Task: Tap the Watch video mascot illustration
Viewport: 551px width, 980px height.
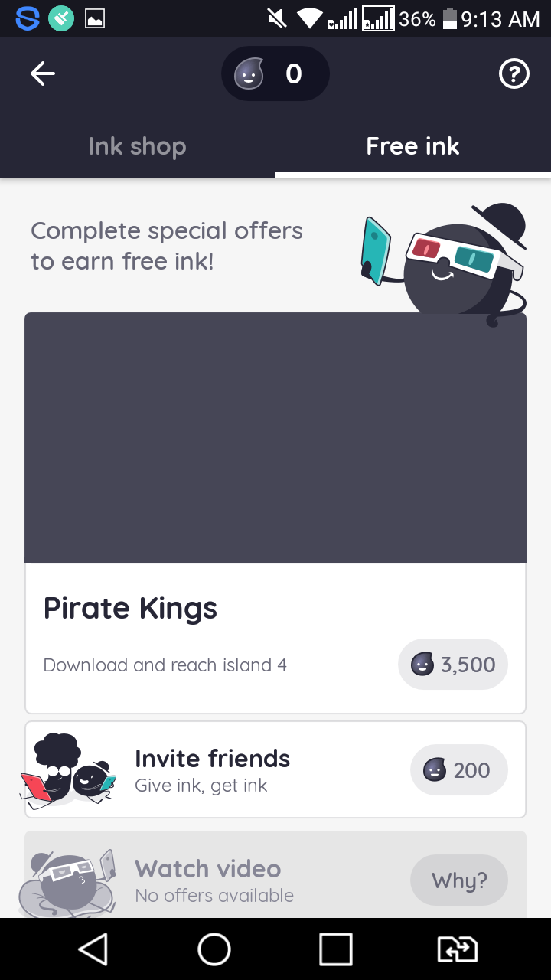Action: click(69, 880)
